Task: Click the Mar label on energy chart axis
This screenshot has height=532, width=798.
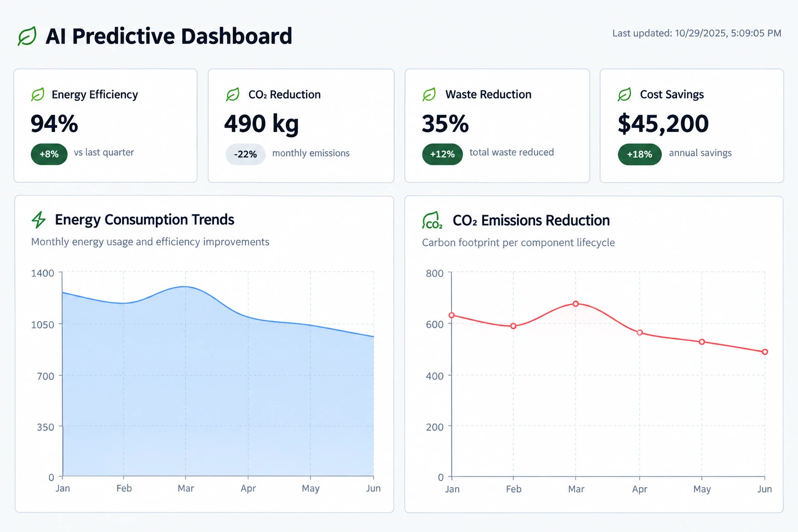Action: coord(185,488)
